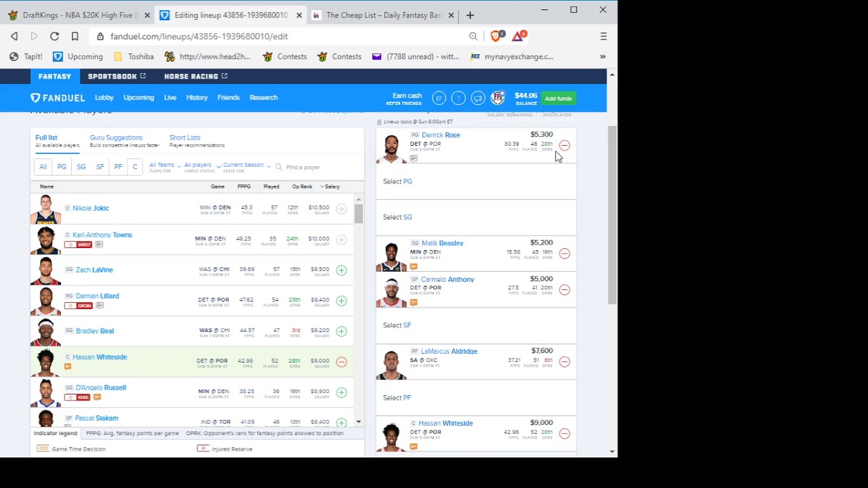Filter players by SG position

[81, 167]
